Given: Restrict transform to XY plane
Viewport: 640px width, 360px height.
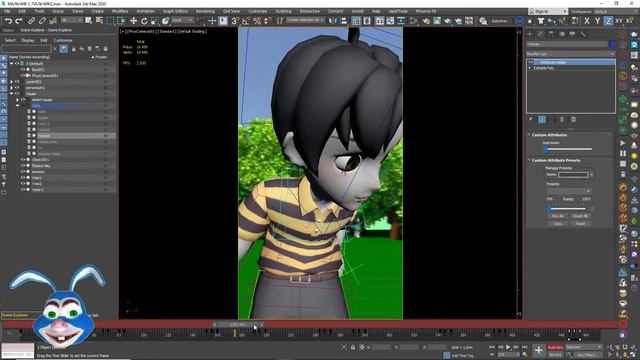Looking at the screenshot, I should [x=619, y=20].
